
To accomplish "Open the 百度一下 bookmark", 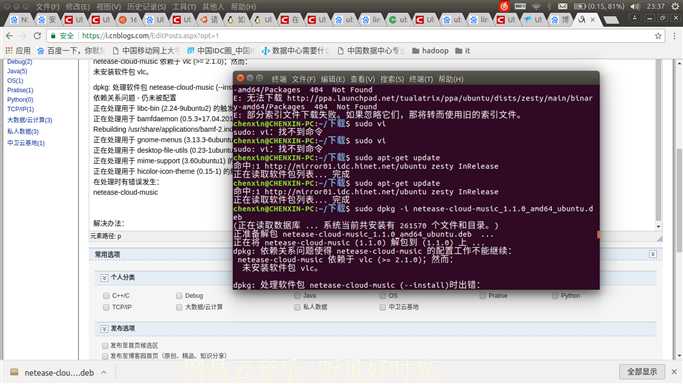I will 70,51.
